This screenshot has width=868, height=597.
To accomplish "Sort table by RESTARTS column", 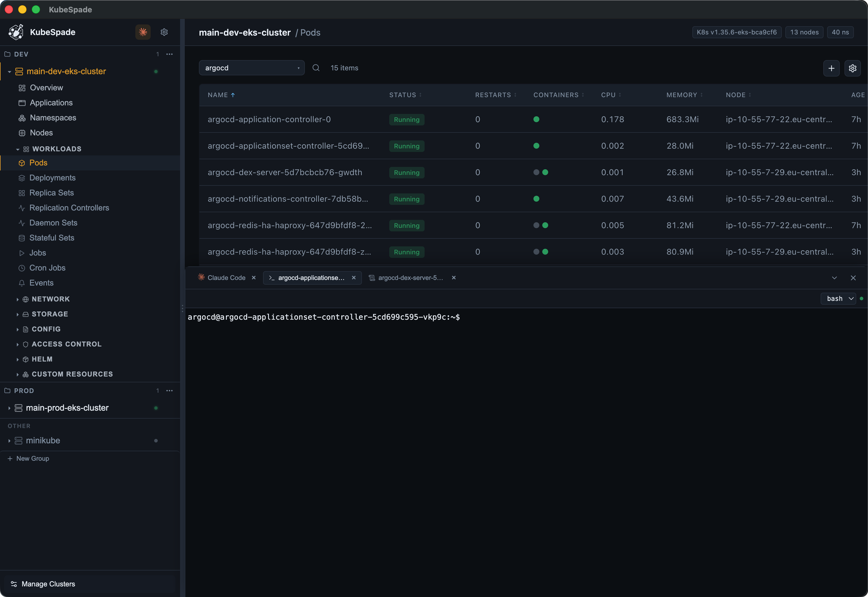I will click(495, 95).
